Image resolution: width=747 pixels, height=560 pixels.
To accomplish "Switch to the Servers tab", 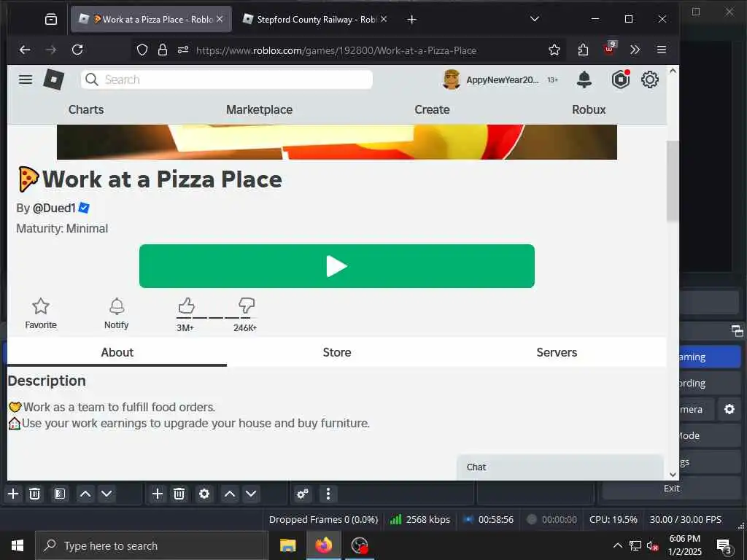I will click(557, 352).
